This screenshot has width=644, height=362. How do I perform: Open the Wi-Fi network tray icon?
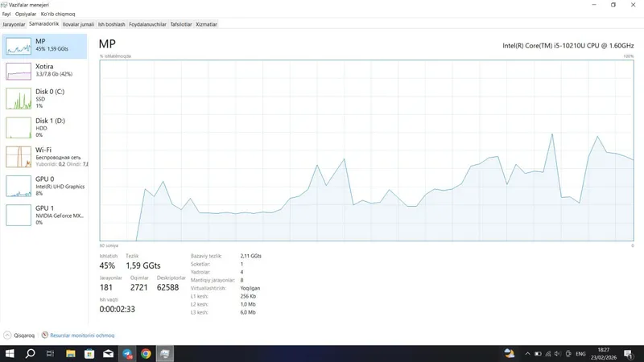coord(548,354)
